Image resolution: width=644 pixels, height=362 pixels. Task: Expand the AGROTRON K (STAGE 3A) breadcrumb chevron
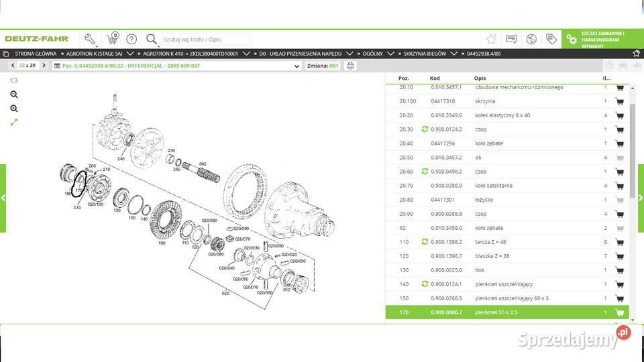click(129, 54)
